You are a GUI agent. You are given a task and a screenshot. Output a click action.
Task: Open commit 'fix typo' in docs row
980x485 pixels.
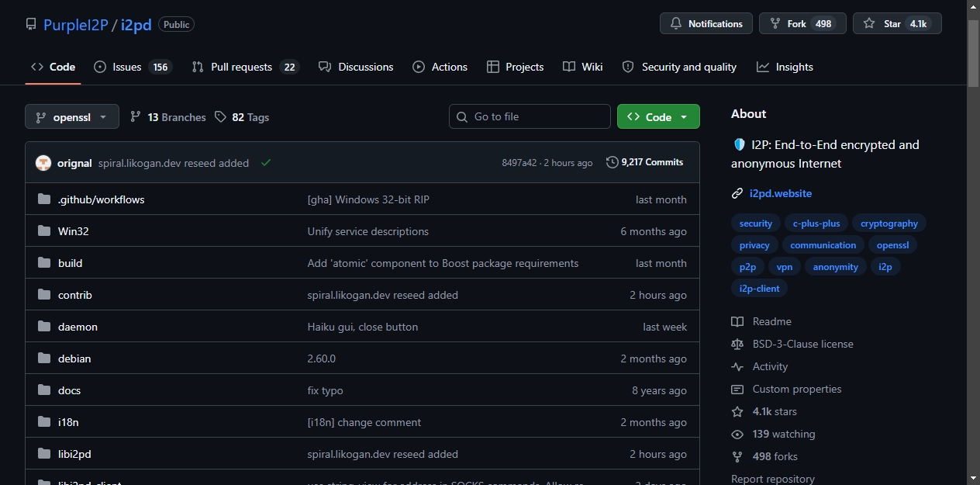pos(326,390)
